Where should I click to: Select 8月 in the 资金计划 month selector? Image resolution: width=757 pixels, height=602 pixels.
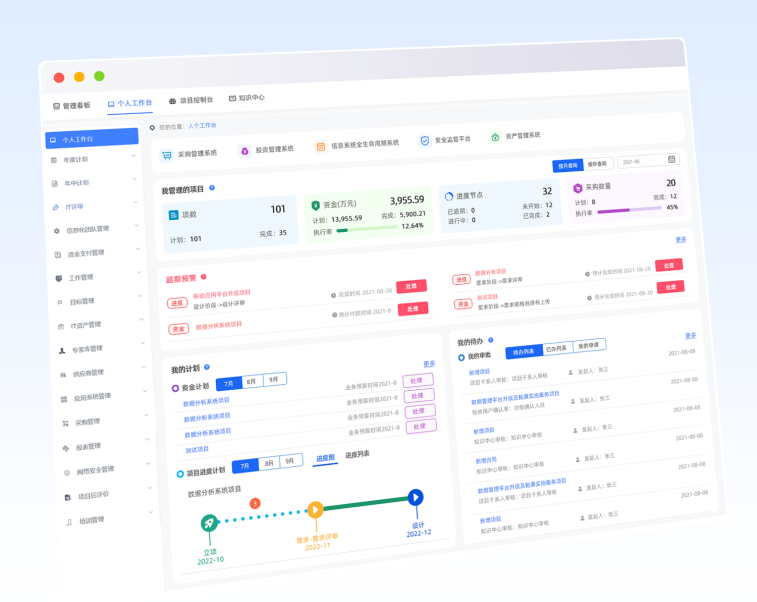(x=252, y=382)
